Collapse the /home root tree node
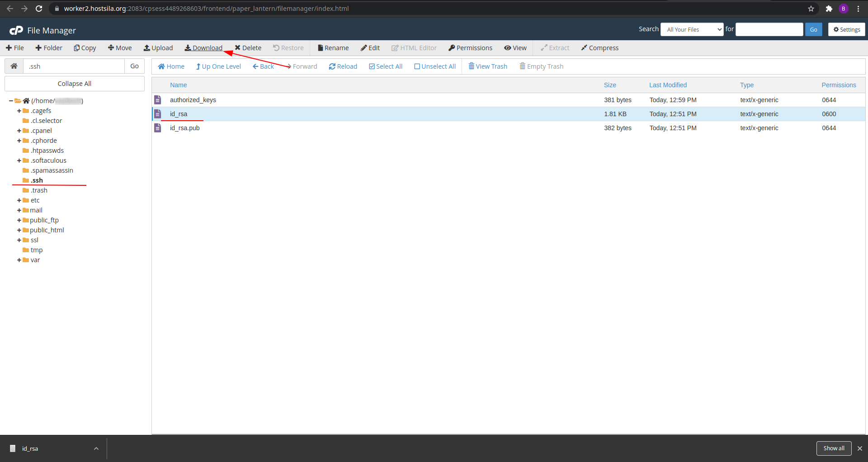Viewport: 868px width, 462px height. (11, 101)
